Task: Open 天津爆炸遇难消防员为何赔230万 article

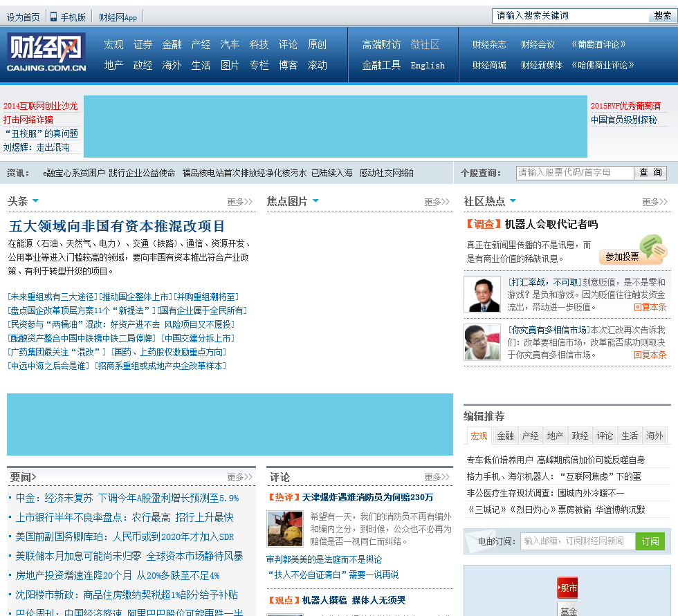Action: [x=367, y=497]
